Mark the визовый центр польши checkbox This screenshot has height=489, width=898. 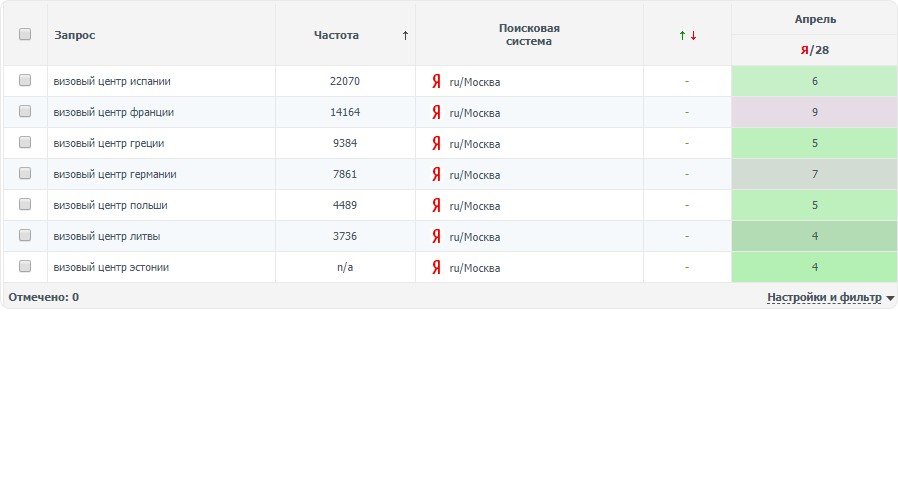[25, 204]
